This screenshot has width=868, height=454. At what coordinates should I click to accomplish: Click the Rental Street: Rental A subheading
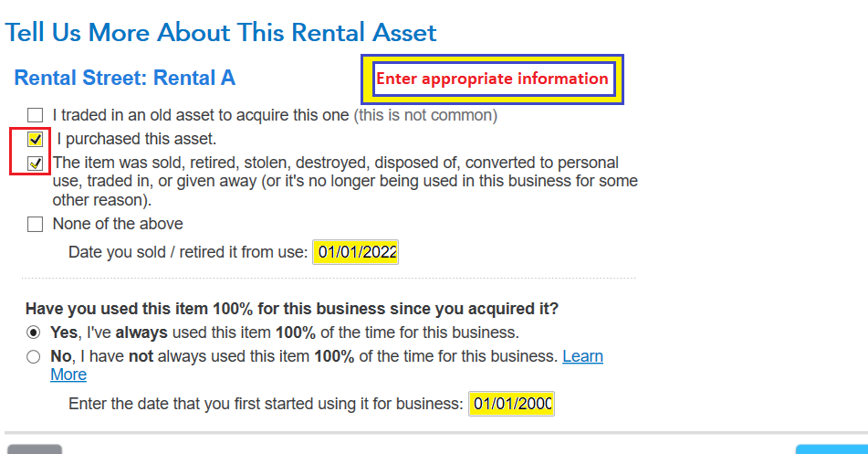coord(124,78)
